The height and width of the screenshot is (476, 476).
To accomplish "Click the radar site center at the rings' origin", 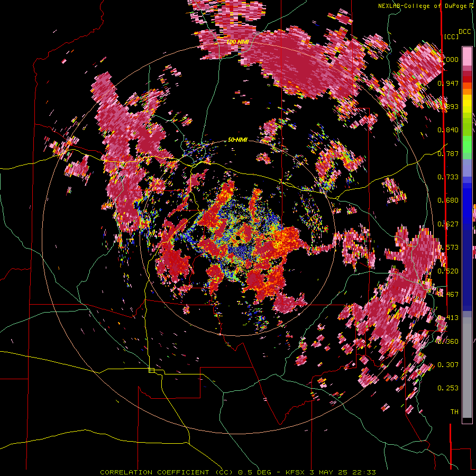I will click(237, 237).
